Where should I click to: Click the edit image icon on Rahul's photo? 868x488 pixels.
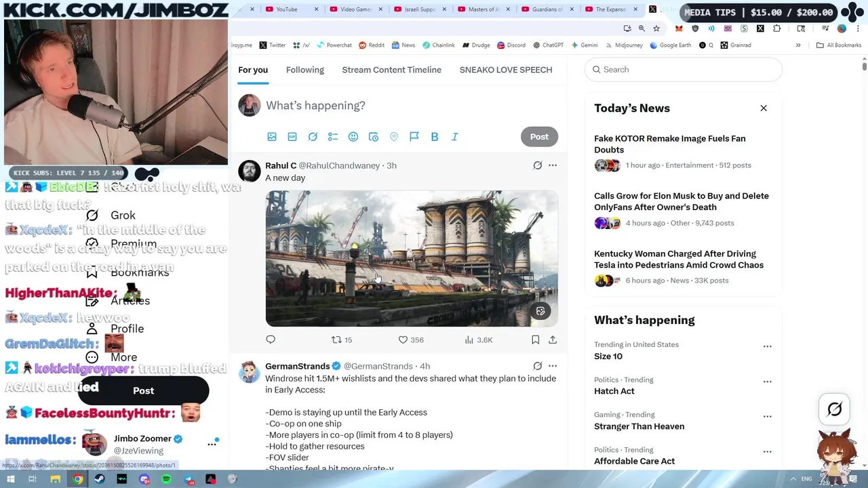coord(540,311)
